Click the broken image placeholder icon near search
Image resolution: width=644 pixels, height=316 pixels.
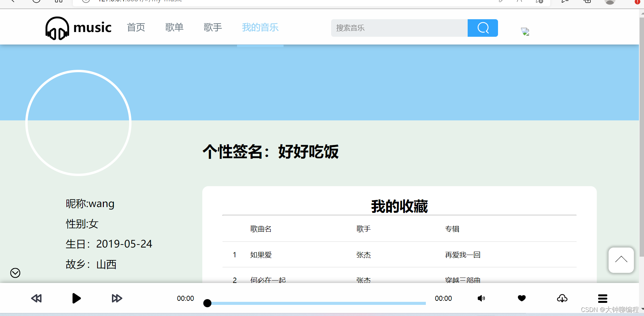[525, 31]
